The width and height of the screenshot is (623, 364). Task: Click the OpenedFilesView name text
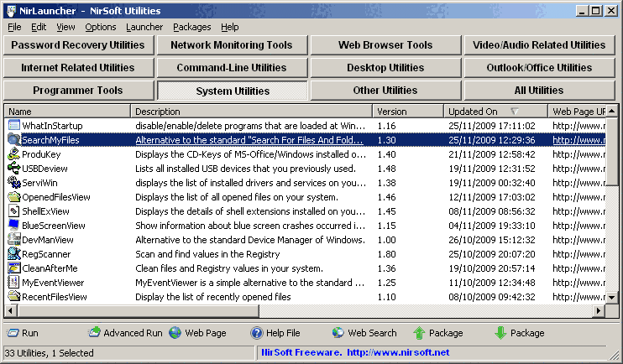click(x=56, y=197)
